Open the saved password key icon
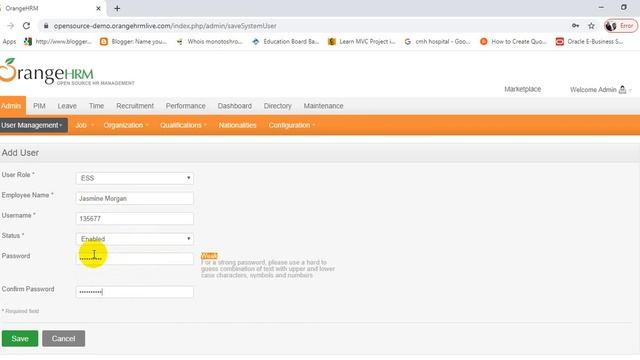The height and width of the screenshot is (360, 640). click(576, 26)
